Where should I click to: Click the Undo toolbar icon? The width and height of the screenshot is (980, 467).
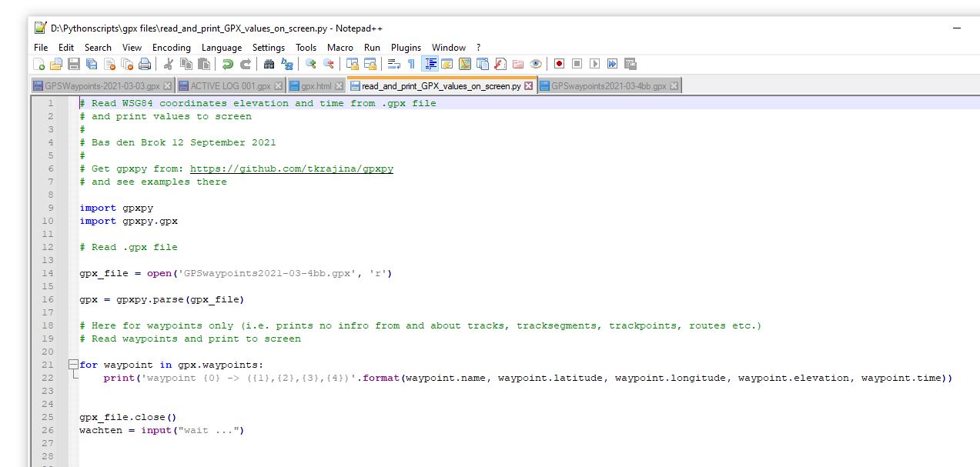pyautogui.click(x=228, y=64)
